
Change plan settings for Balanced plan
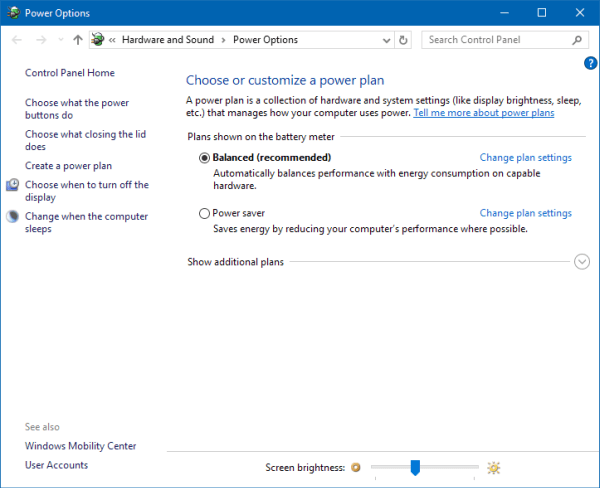(525, 158)
